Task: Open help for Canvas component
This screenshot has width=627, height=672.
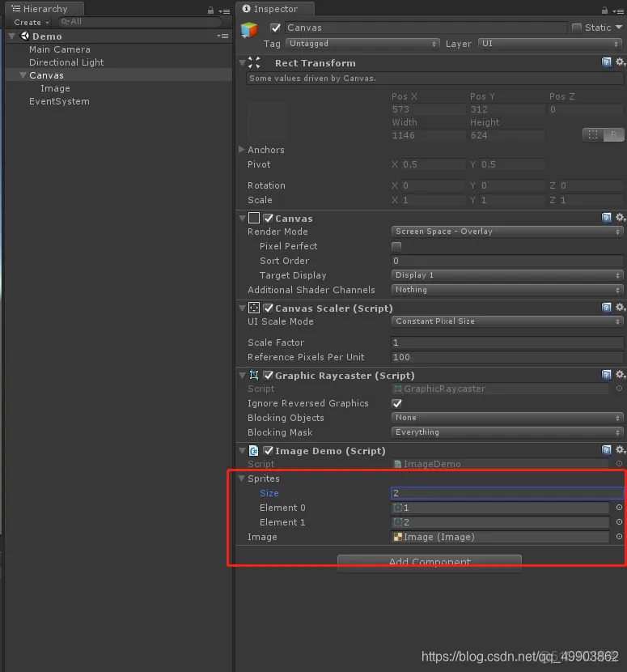Action: [606, 218]
